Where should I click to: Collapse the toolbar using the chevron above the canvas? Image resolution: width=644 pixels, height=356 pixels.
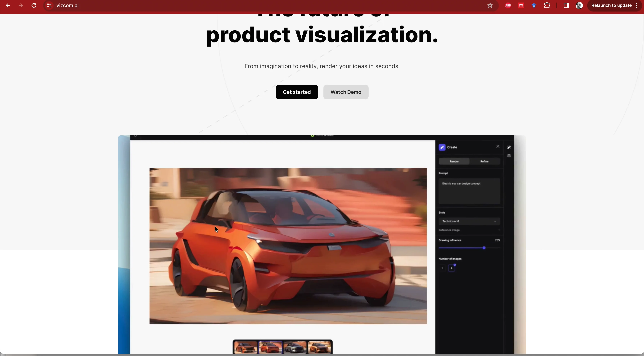click(136, 136)
